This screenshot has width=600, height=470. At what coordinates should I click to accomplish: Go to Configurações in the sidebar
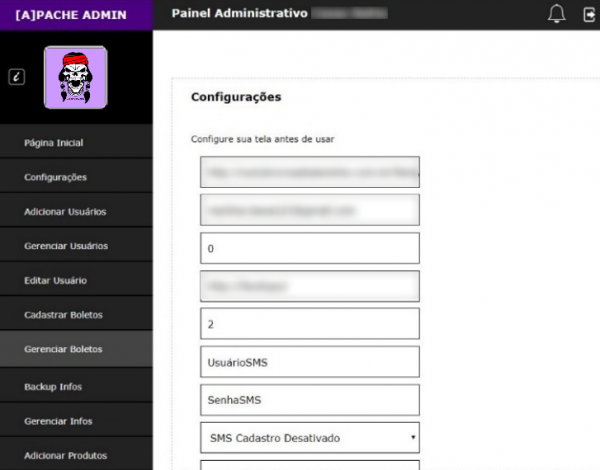(55, 177)
